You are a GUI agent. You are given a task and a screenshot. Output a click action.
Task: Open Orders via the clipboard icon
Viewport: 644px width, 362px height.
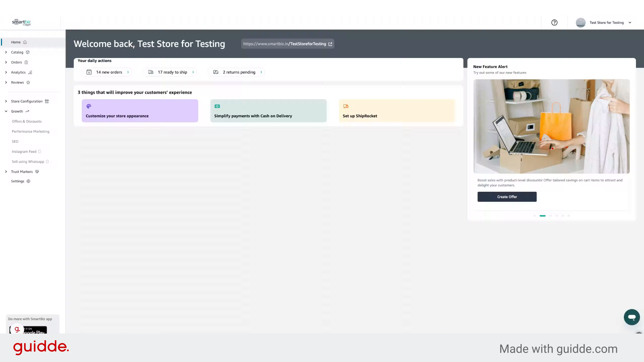[26, 62]
